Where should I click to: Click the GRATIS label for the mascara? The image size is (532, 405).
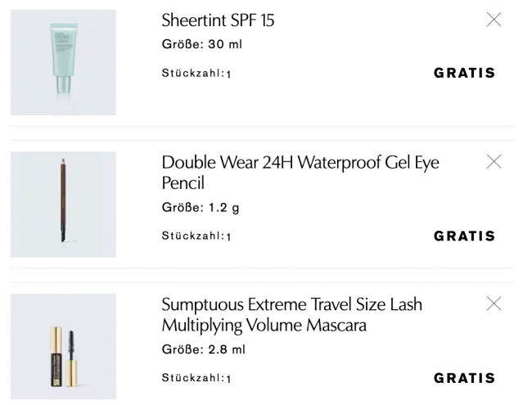[464, 378]
